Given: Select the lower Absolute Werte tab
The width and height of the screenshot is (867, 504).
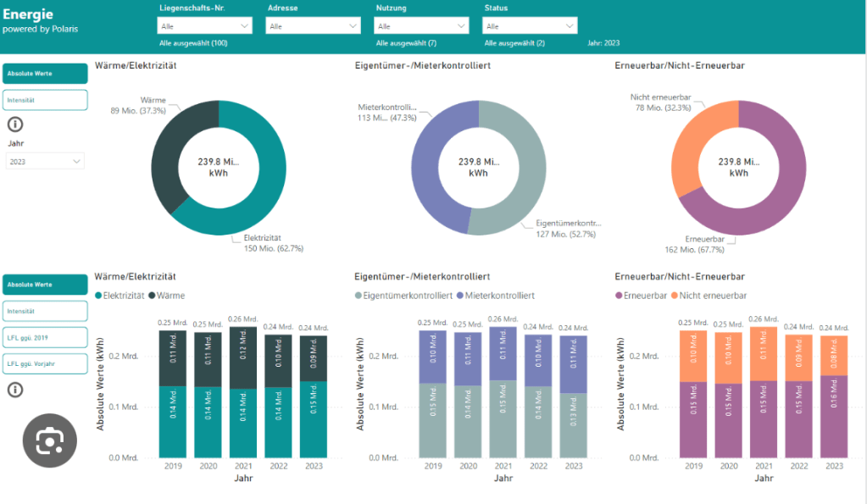Looking at the screenshot, I should click(x=45, y=285).
